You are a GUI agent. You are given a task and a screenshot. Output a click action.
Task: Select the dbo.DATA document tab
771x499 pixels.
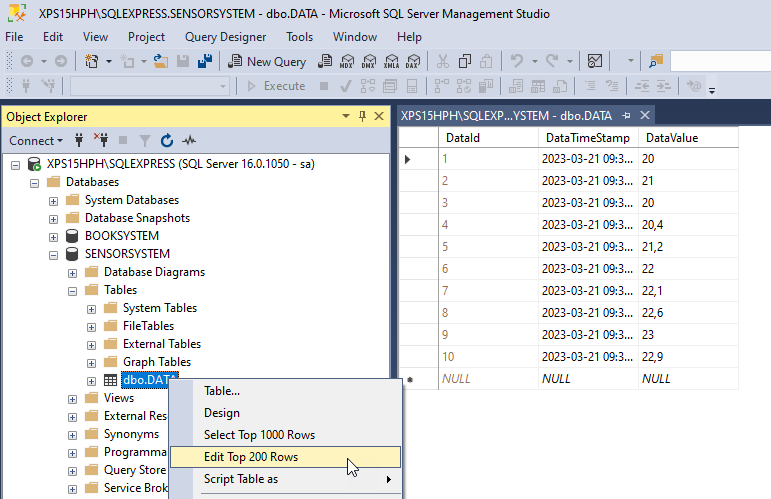tap(506, 116)
